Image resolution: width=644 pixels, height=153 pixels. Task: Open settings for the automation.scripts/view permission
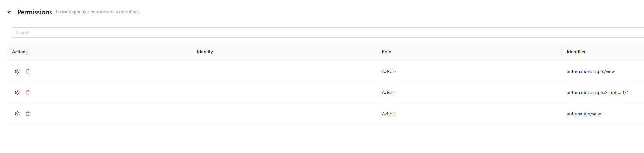17,71
